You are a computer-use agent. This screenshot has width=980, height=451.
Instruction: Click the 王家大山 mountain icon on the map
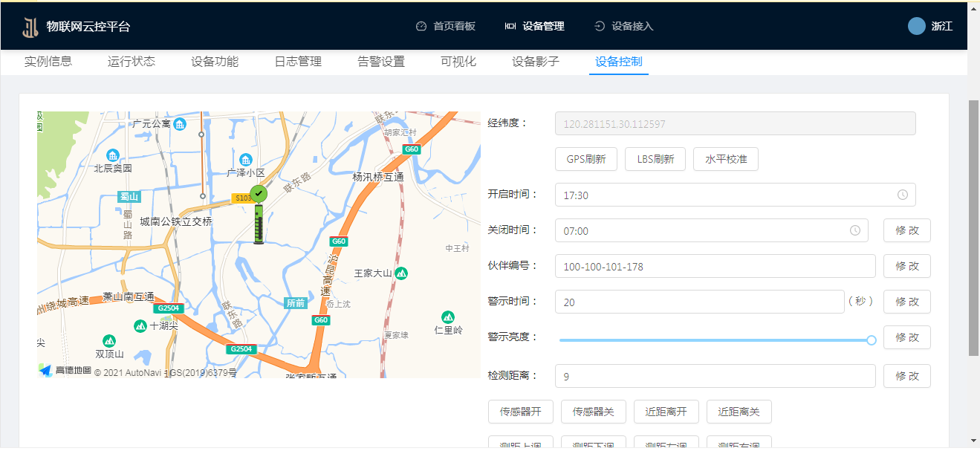401,273
